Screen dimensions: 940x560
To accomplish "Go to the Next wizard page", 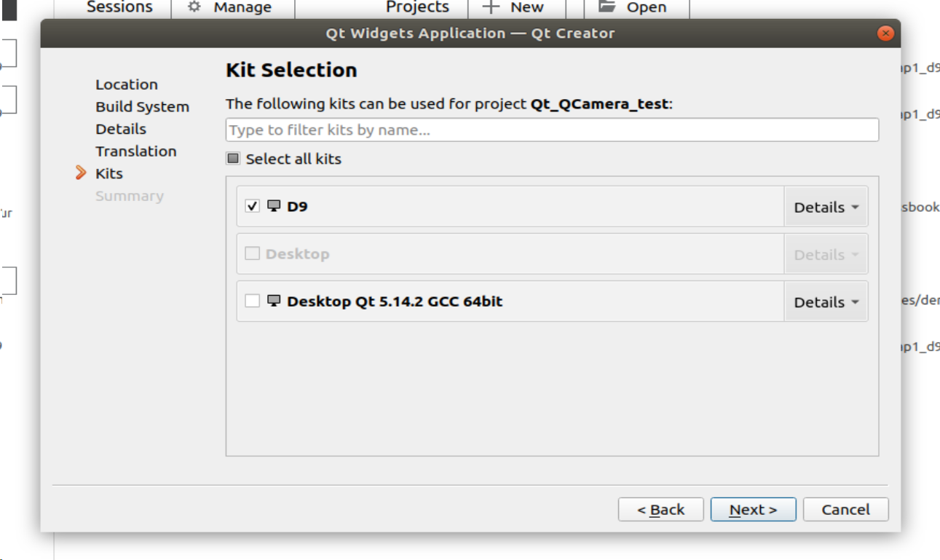I will pos(753,510).
